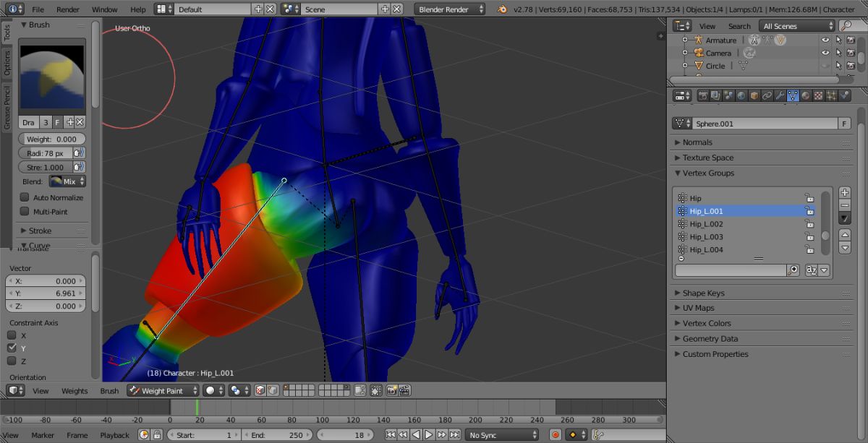This screenshot has height=443, width=868.
Task: Open the Material properties tab
Action: (x=806, y=95)
